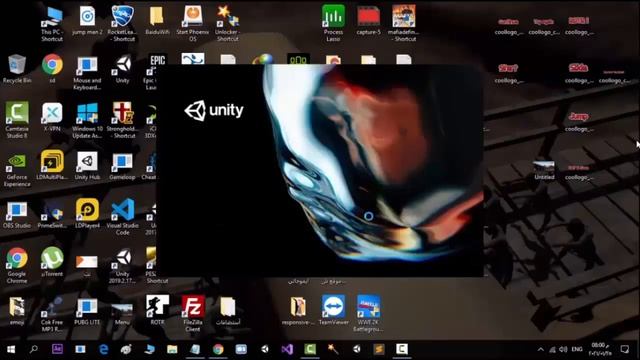The height and width of the screenshot is (360, 640).
Task: Open uTorrent desktop icon
Action: point(52,262)
